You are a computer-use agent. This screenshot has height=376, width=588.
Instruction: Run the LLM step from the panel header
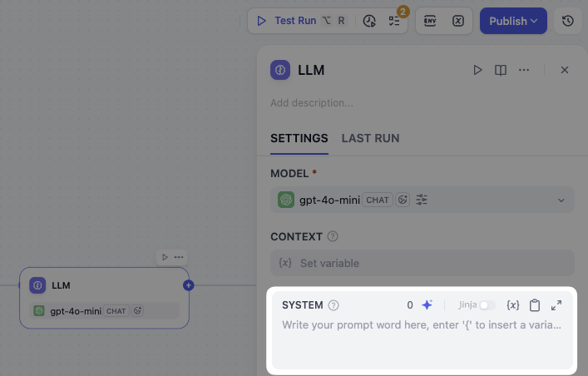pyautogui.click(x=477, y=70)
